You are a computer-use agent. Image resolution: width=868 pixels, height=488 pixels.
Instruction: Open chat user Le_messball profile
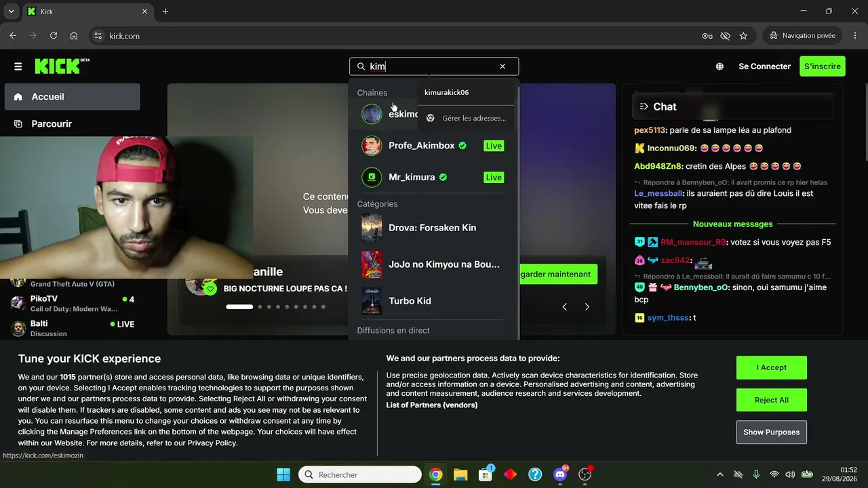tap(659, 194)
